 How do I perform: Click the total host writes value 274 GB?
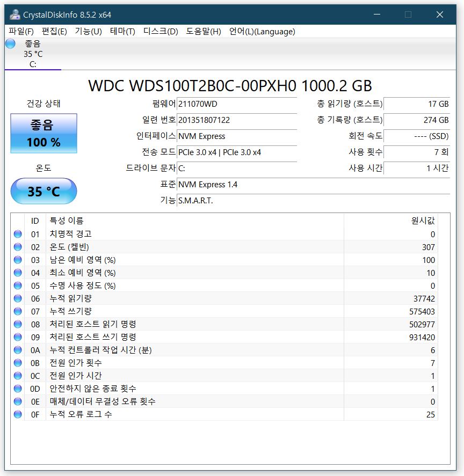[x=417, y=120]
